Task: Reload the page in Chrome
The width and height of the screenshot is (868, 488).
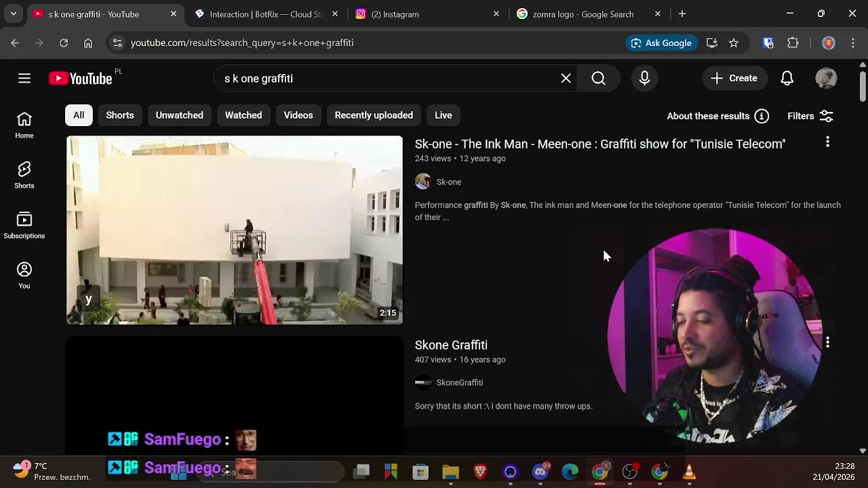Action: pyautogui.click(x=63, y=43)
